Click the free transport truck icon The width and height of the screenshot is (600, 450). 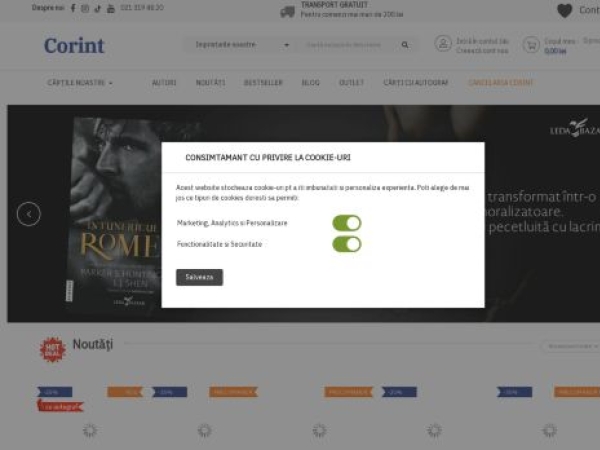[287, 12]
